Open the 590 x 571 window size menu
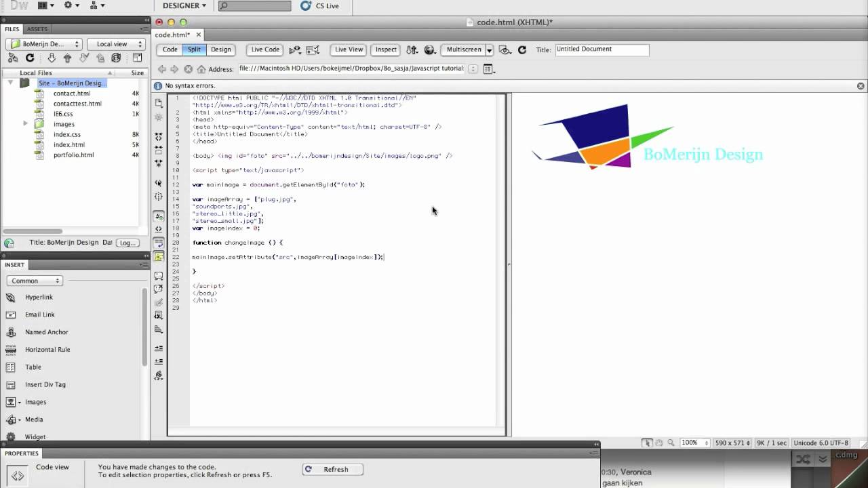The image size is (868, 488). coord(732,443)
